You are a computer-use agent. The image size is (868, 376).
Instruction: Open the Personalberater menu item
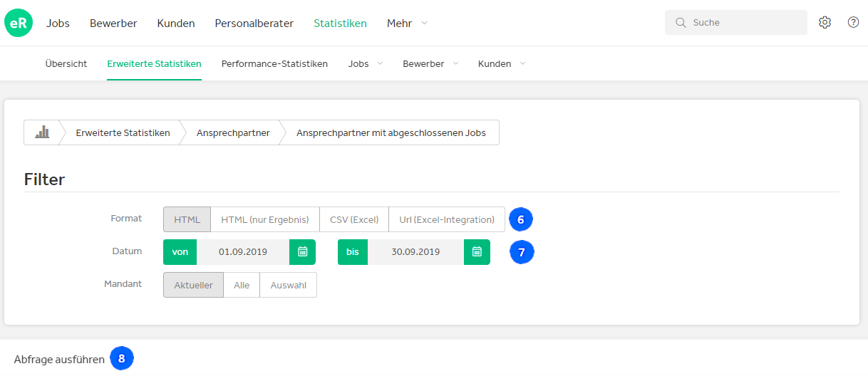point(254,23)
